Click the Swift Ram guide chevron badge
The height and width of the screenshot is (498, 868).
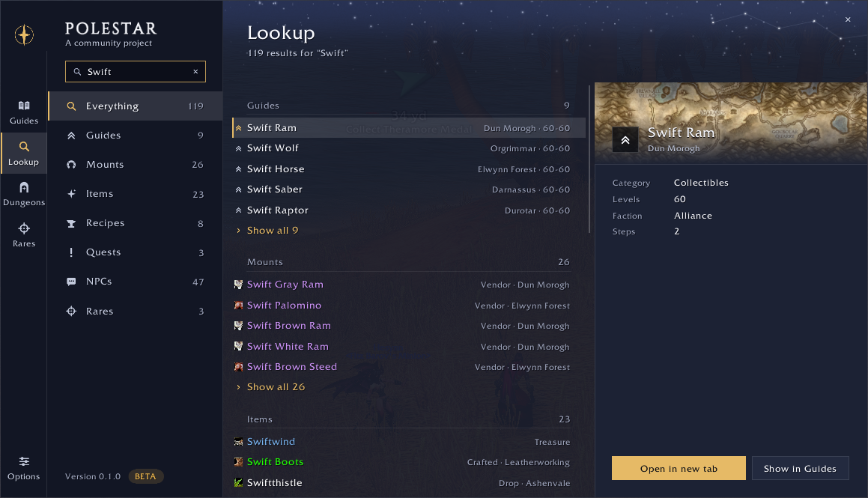pos(625,140)
